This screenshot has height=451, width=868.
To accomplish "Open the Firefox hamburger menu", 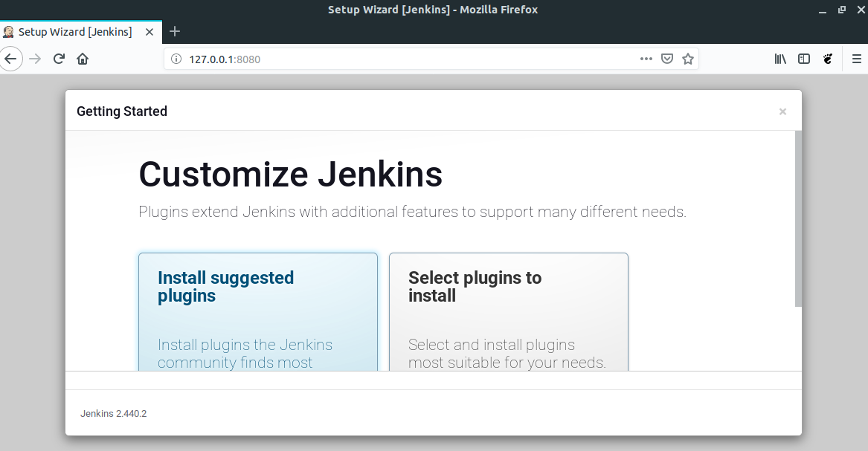I will point(856,59).
